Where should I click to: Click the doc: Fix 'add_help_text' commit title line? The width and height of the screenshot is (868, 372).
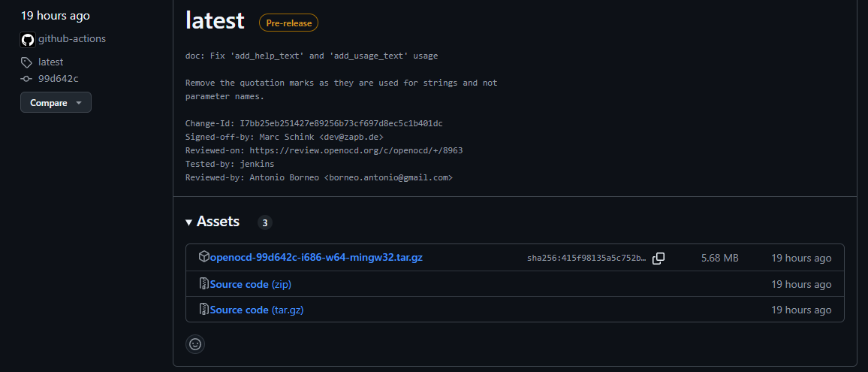312,56
